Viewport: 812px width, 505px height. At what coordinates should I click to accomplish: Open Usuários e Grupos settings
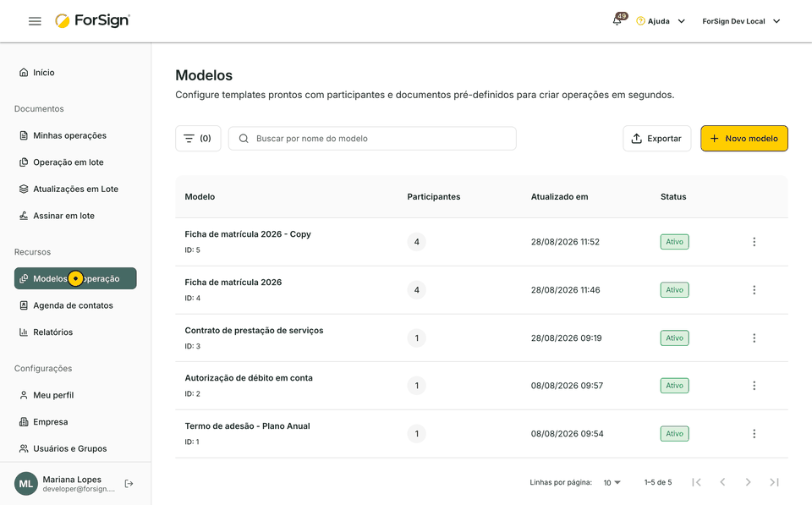click(x=63, y=448)
